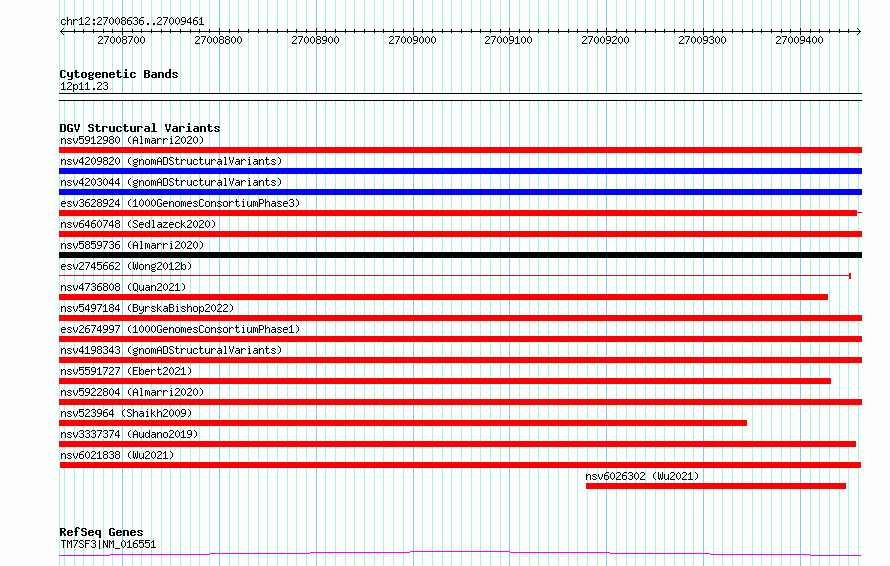Viewport: 890px width, 566px height.
Task: Click ruler position 27009100
Action: 509,40
